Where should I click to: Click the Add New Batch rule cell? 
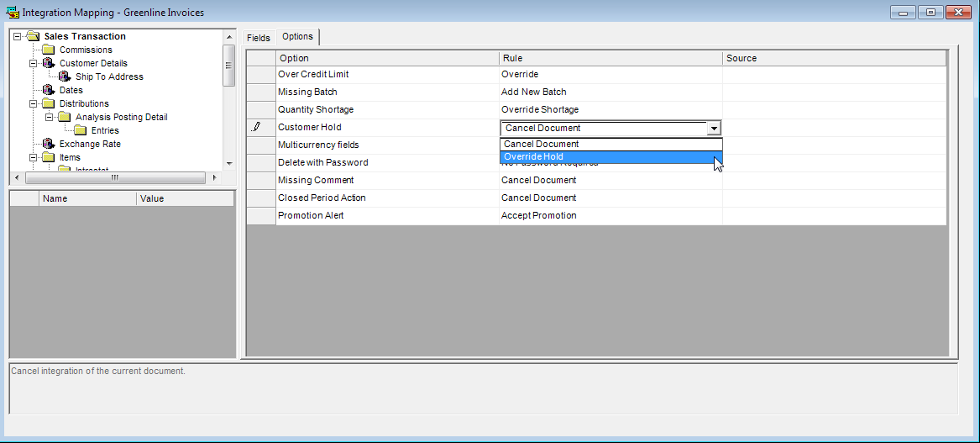(x=611, y=92)
